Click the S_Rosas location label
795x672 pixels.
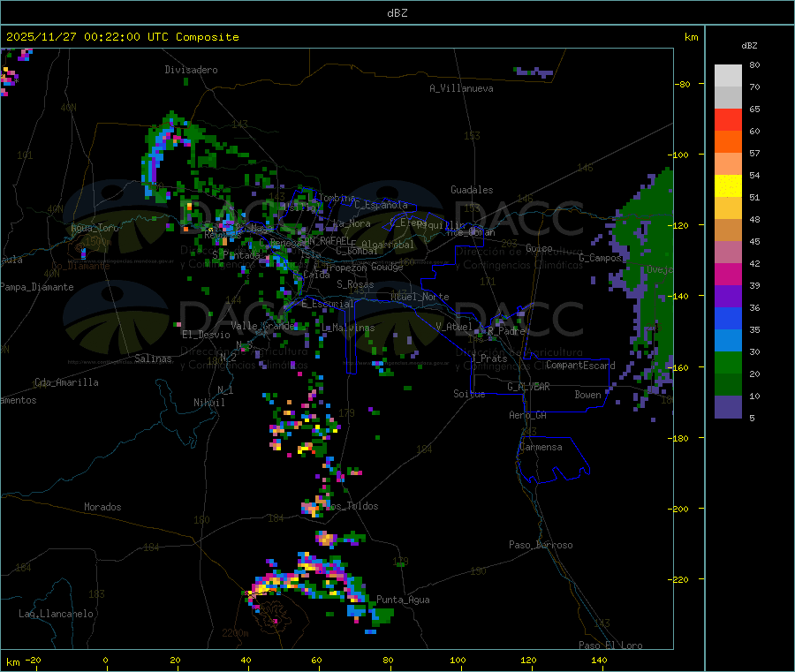pos(355,284)
